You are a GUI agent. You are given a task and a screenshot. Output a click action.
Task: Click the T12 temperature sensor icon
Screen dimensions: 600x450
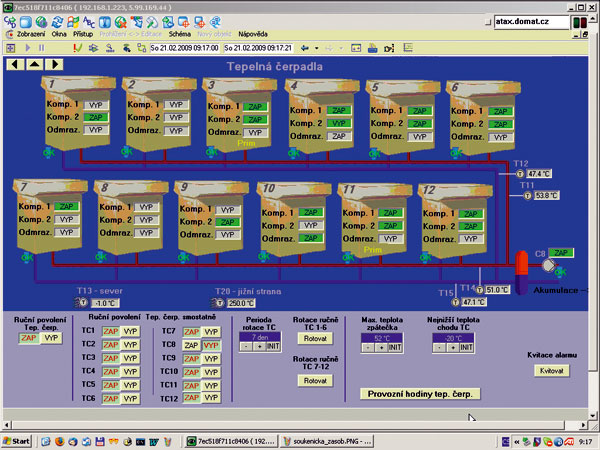(518, 174)
